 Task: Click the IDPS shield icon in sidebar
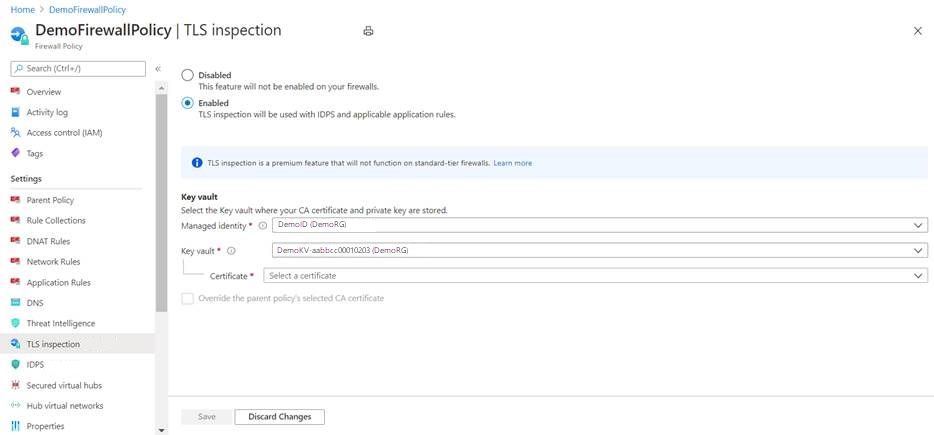click(15, 365)
